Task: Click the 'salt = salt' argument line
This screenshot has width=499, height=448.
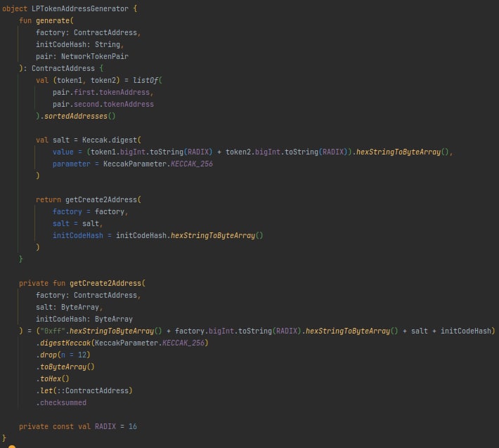Action: pos(77,223)
